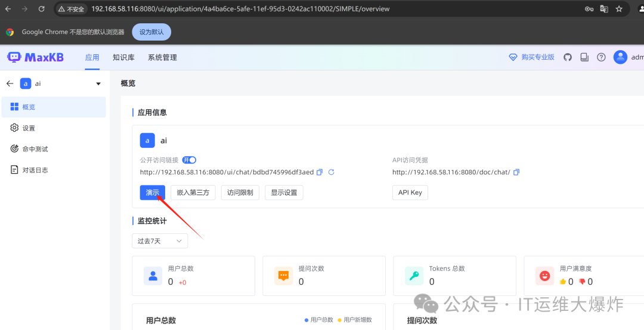Viewport: 644px width, 330px height.
Task: Click the 演示 button
Action: (153, 192)
